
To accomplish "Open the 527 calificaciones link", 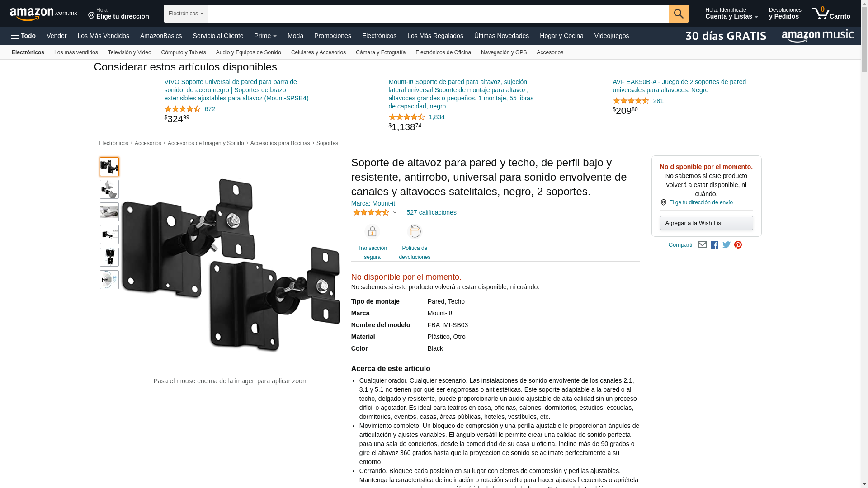I will pos(431,212).
